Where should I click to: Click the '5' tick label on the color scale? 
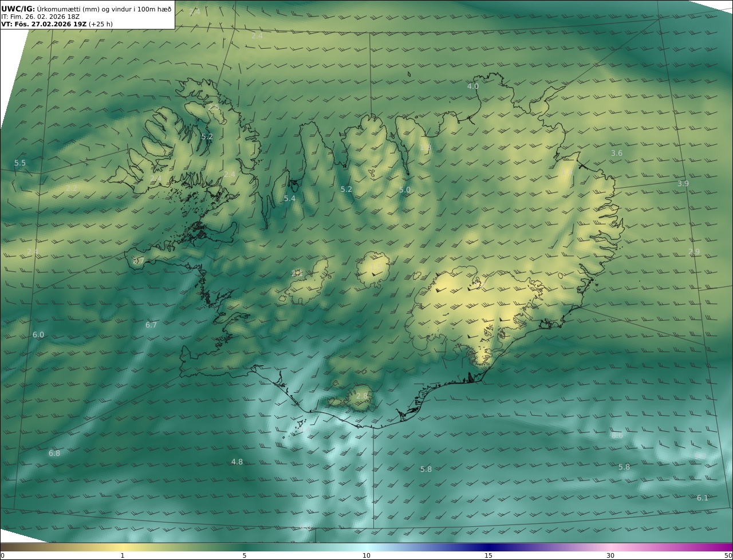(245, 555)
